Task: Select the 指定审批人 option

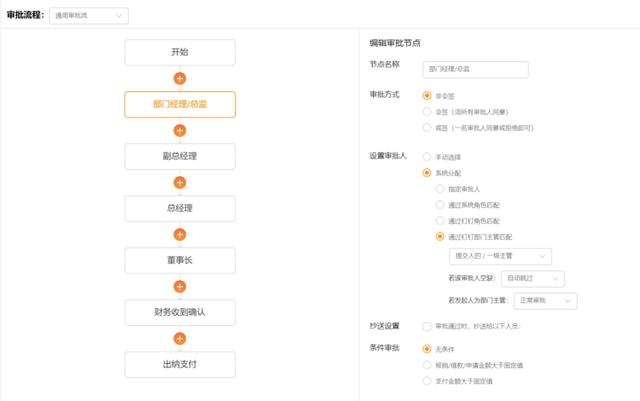Action: tap(440, 189)
